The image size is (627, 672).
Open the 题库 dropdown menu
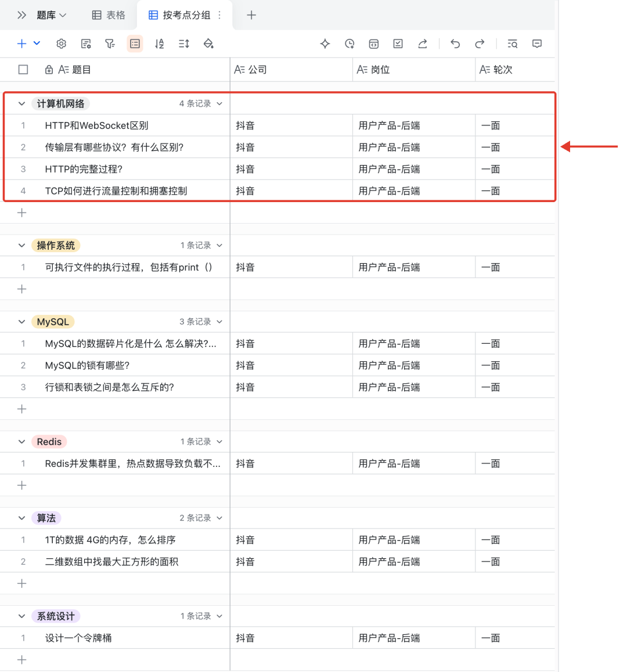coord(52,16)
